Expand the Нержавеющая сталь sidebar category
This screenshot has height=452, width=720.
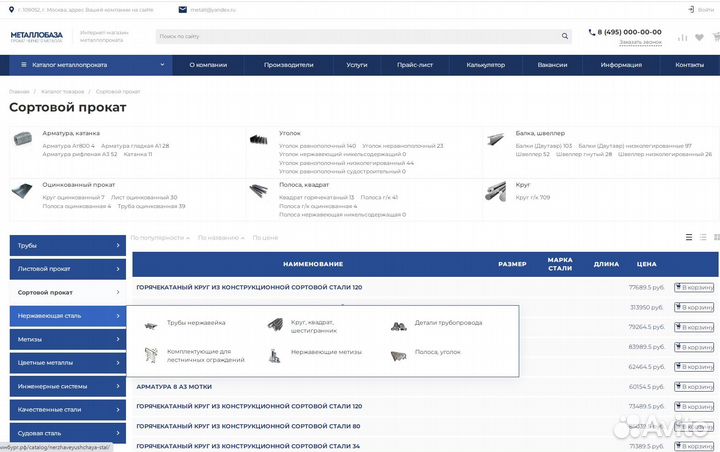tap(68, 316)
